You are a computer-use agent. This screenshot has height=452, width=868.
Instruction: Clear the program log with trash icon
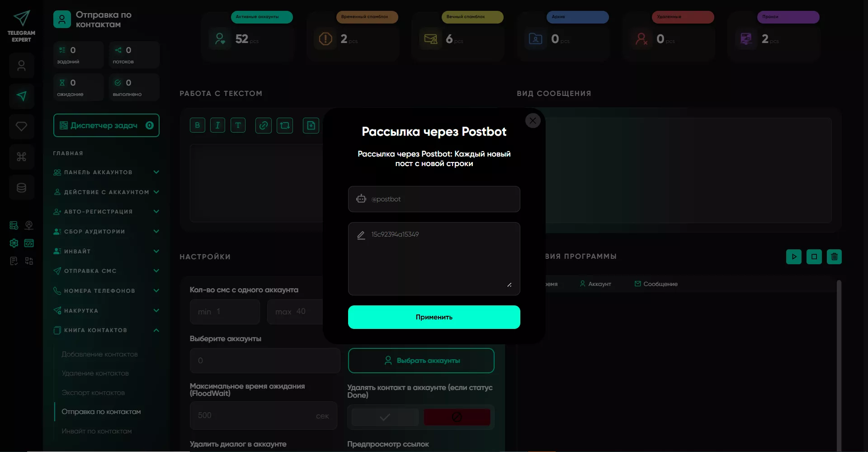point(835,257)
